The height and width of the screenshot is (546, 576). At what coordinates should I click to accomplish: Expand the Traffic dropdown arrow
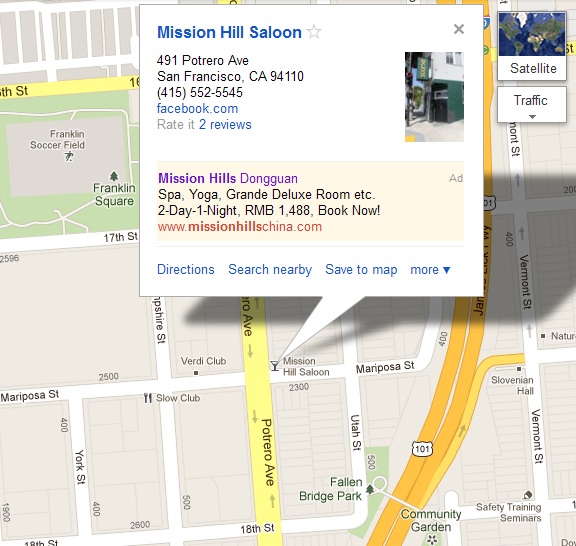click(532, 117)
